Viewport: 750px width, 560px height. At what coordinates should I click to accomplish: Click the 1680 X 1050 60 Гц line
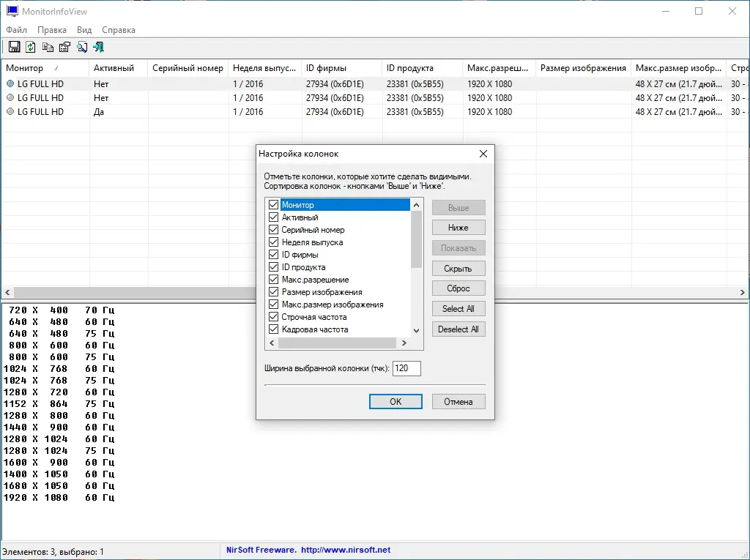pos(59,485)
